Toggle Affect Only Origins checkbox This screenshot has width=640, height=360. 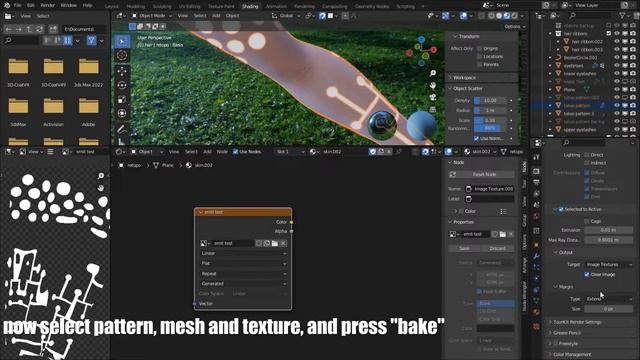click(x=480, y=49)
